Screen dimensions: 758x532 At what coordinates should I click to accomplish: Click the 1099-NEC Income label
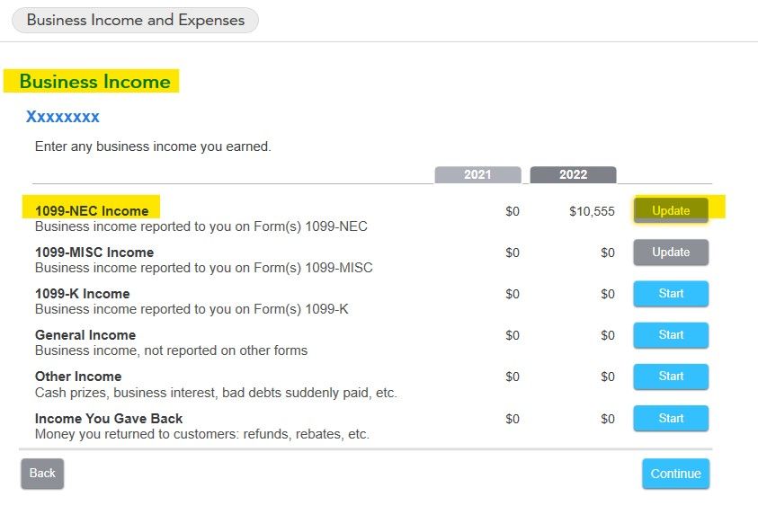coord(92,210)
